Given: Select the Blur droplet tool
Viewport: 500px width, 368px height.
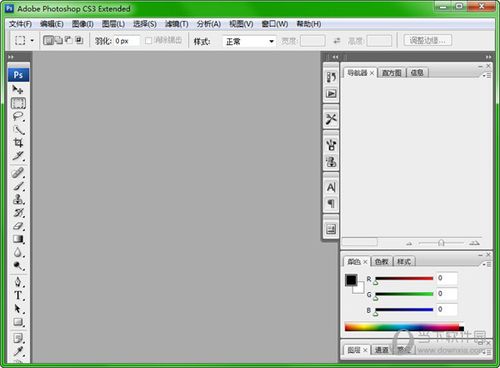Looking at the screenshot, I should [x=18, y=252].
